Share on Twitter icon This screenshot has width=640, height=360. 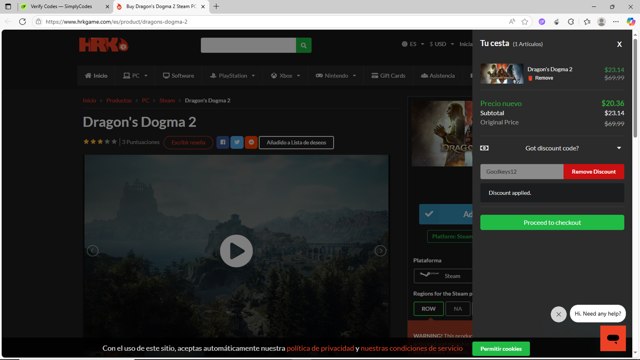[x=237, y=142]
